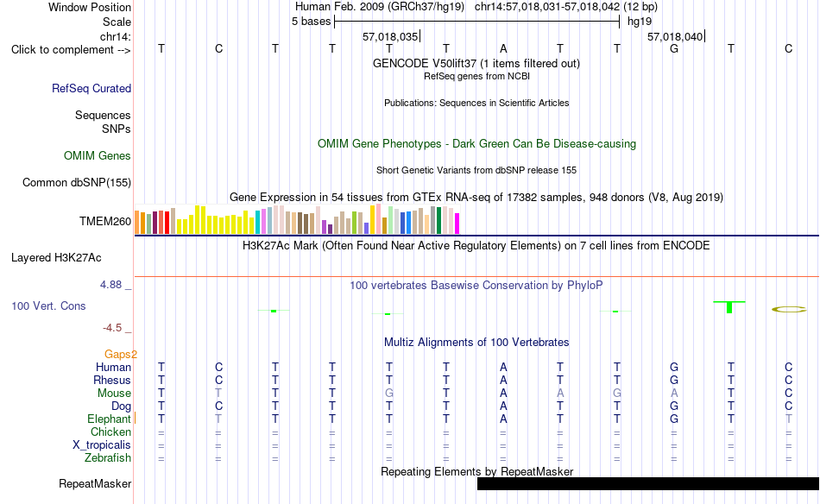Viewport: 820px width, 504px height.
Task: Click the G base in sequence row
Action: 674,49
